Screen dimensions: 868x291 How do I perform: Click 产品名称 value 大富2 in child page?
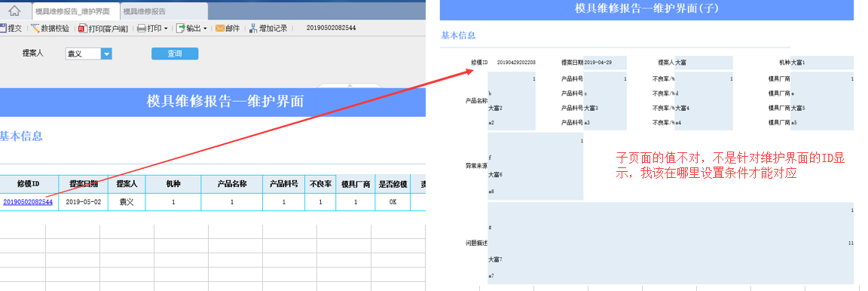tap(496, 108)
